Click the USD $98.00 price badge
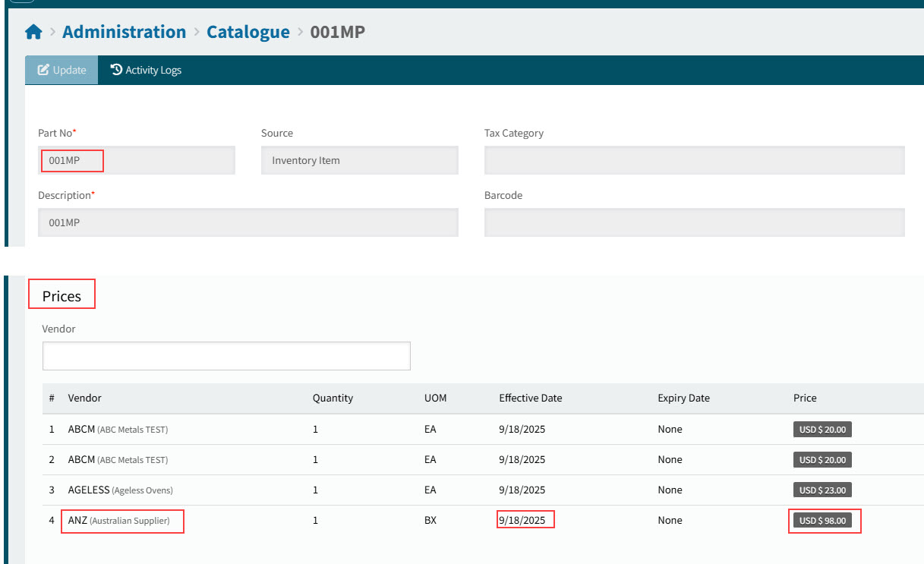The width and height of the screenshot is (924, 564). (825, 520)
